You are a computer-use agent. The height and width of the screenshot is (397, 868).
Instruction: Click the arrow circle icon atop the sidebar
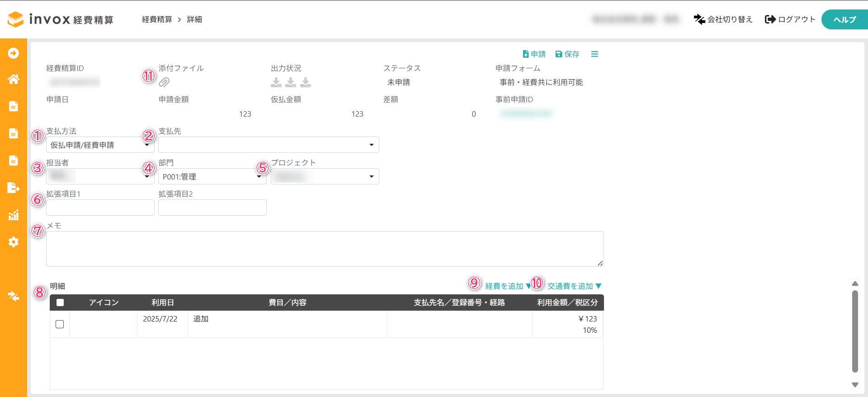tap(14, 53)
